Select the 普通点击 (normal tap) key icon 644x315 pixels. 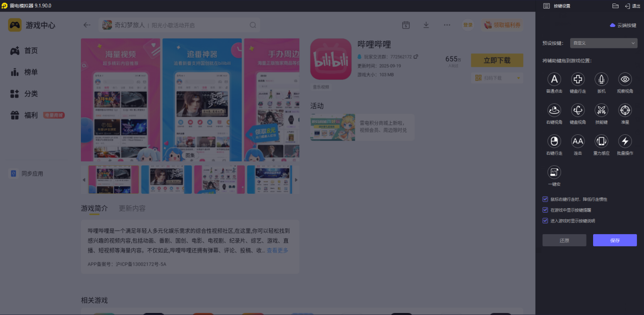[554, 80]
